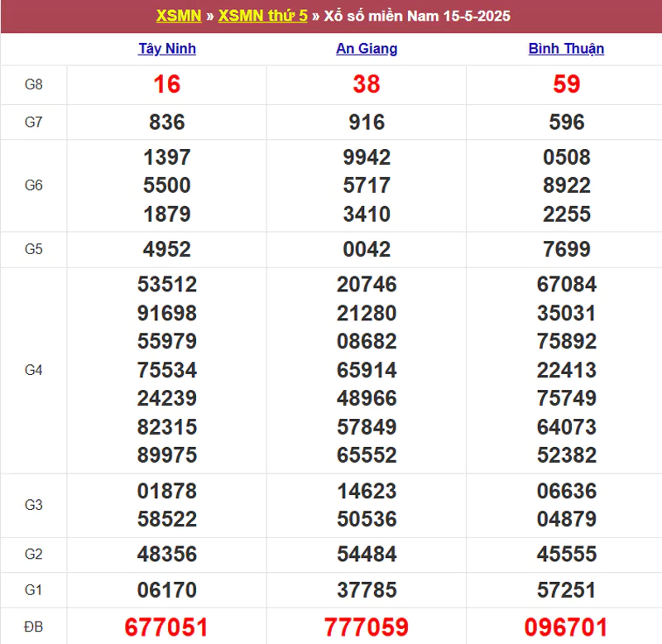Select G4 number 20746
Image resolution: width=662 pixels, height=644 pixels.
pyautogui.click(x=367, y=284)
